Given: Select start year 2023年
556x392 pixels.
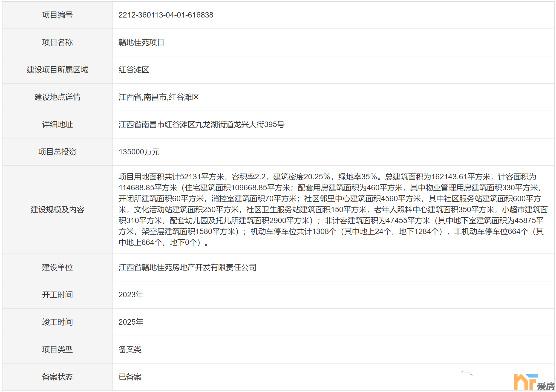Looking at the screenshot, I should pyautogui.click(x=131, y=295).
